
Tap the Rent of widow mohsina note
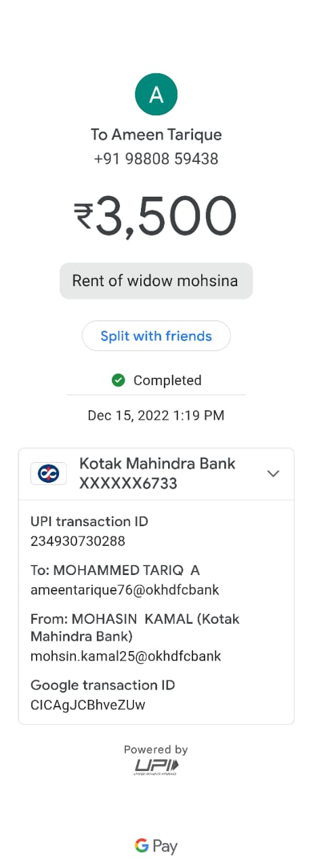click(156, 281)
